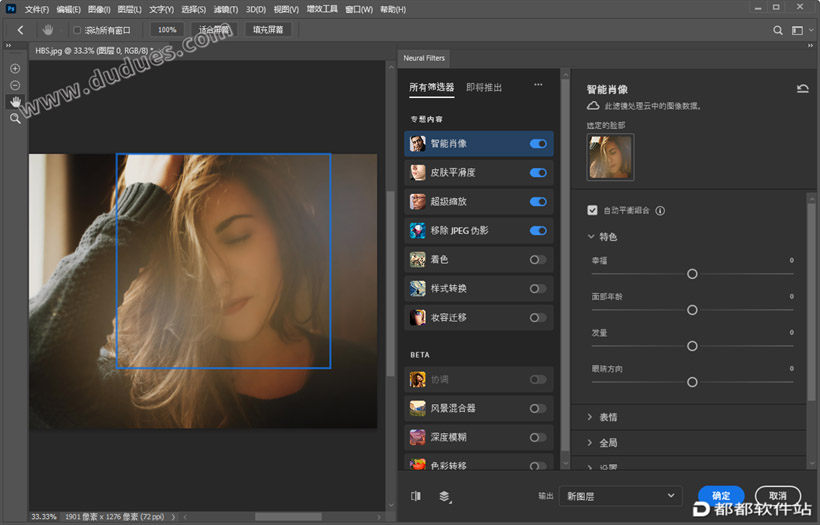Image resolution: width=820 pixels, height=525 pixels.
Task: Disable the 智能肖像 toggle
Action: click(x=538, y=144)
